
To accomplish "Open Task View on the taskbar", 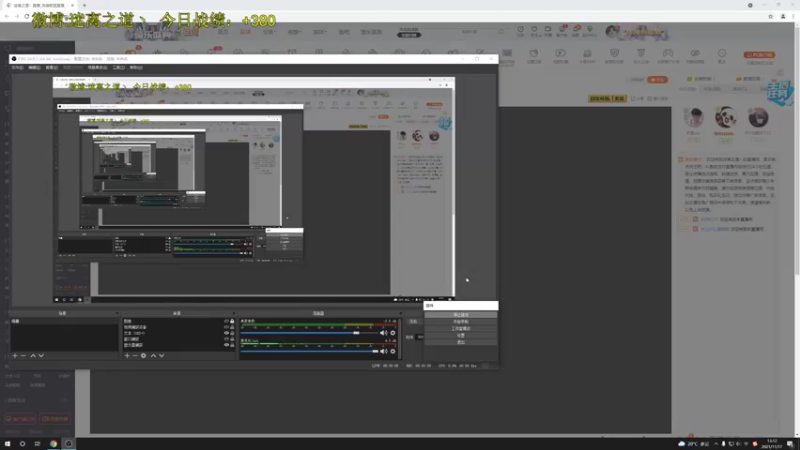I will [37, 443].
